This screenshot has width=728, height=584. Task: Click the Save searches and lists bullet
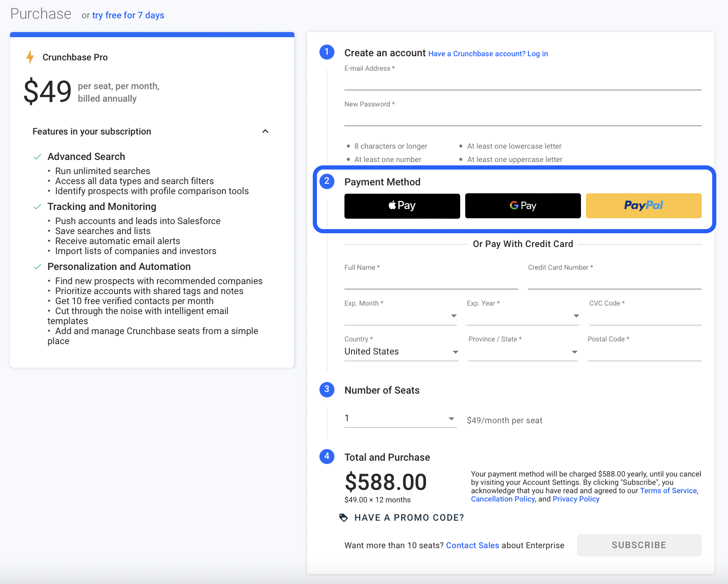point(103,231)
